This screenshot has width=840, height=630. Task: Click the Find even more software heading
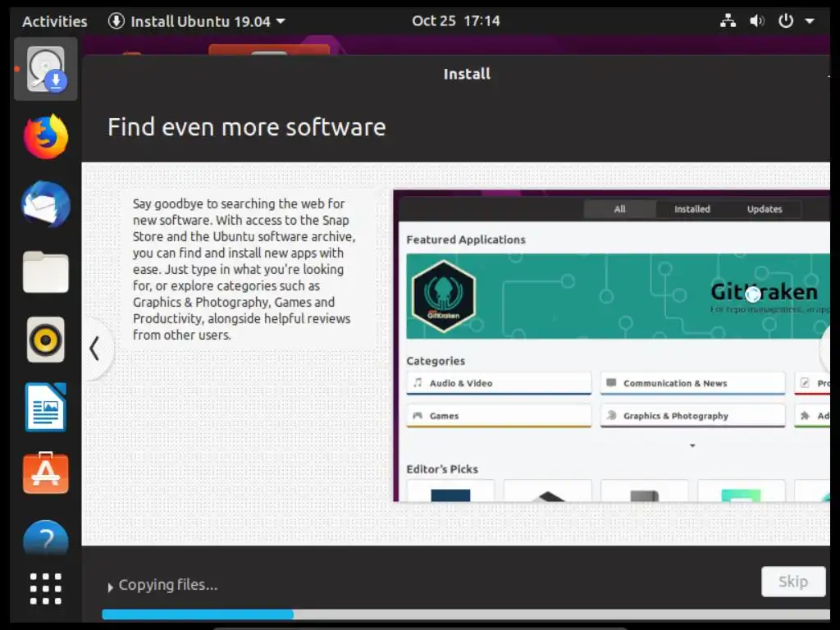pos(246,127)
